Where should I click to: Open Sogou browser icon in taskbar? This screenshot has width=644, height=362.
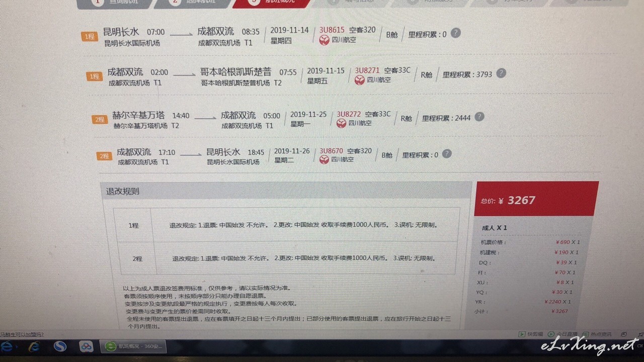[60, 346]
